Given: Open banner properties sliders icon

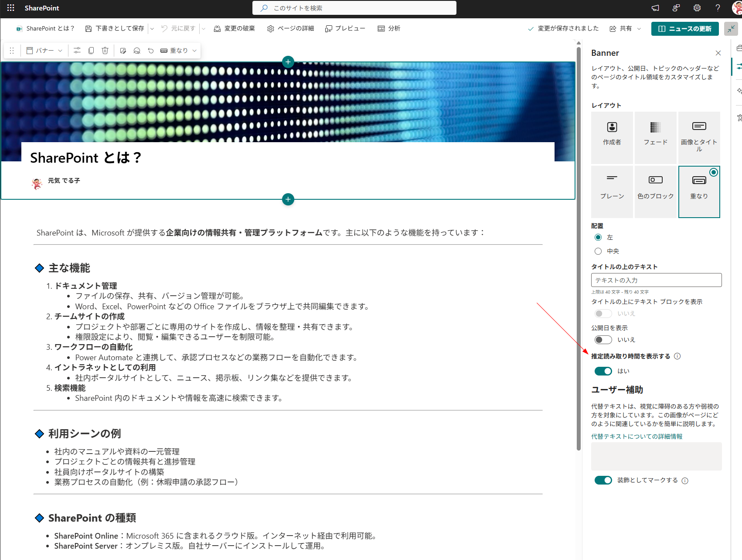Looking at the screenshot, I should tap(77, 51).
